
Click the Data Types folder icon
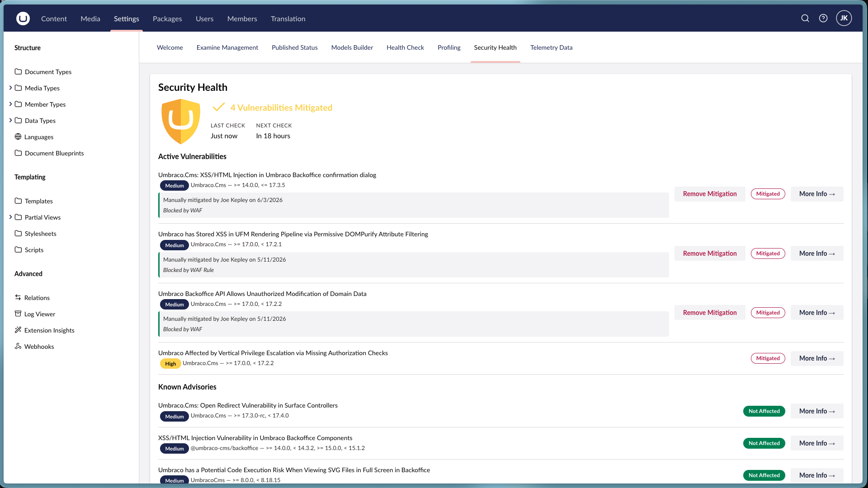(18, 121)
